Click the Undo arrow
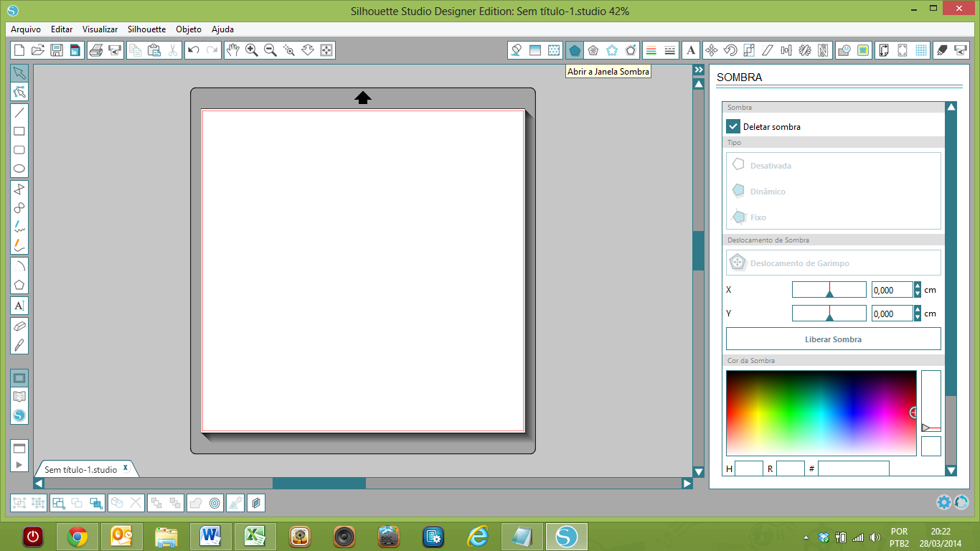This screenshot has height=551, width=980. pos(193,50)
